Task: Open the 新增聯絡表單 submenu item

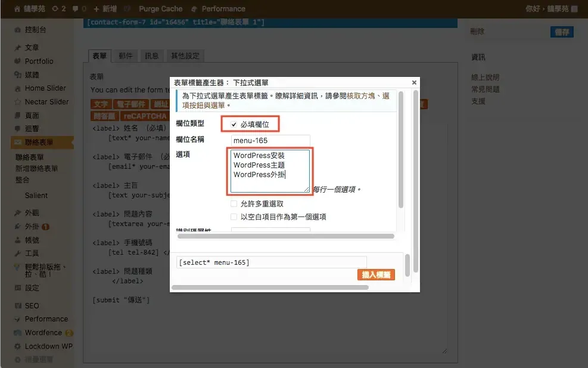Action: click(36, 169)
